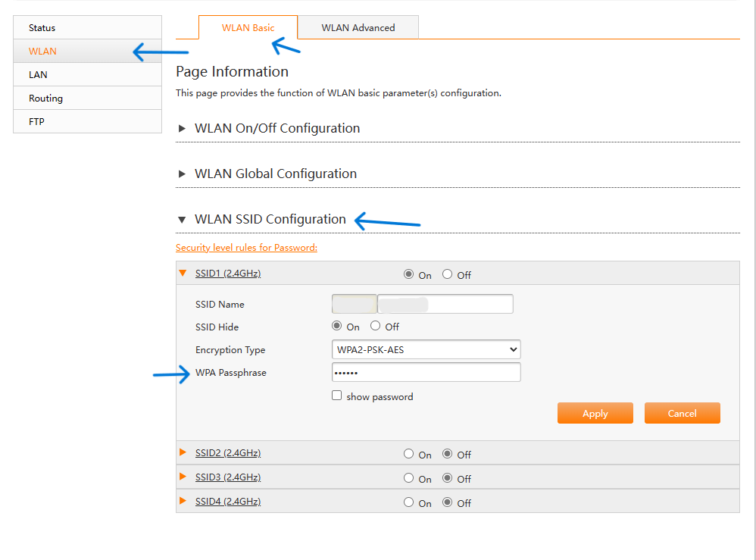Click the WPA Passphrase input field
The height and width of the screenshot is (560, 756).
[x=426, y=373]
